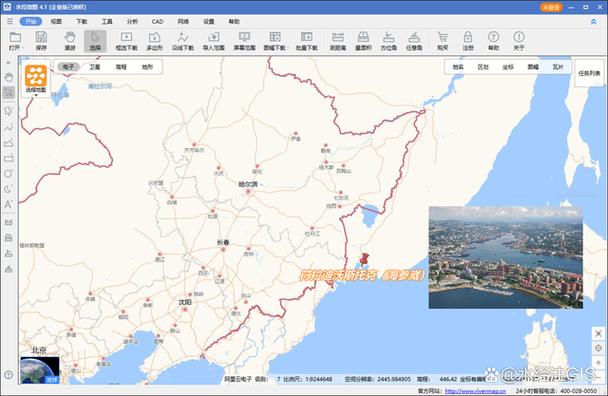
Task: Click the orange login button in title bar
Action: coord(551,7)
